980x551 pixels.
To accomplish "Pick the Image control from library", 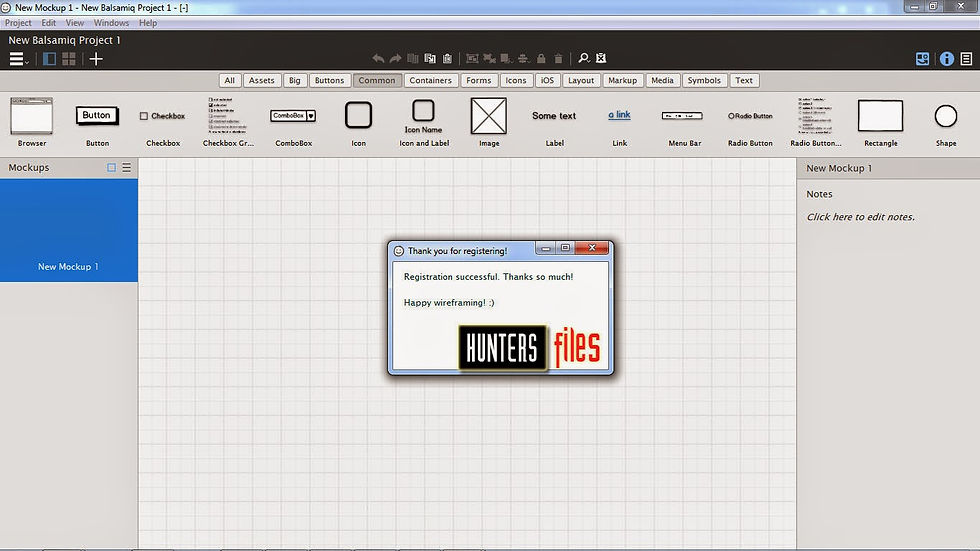I will click(489, 122).
